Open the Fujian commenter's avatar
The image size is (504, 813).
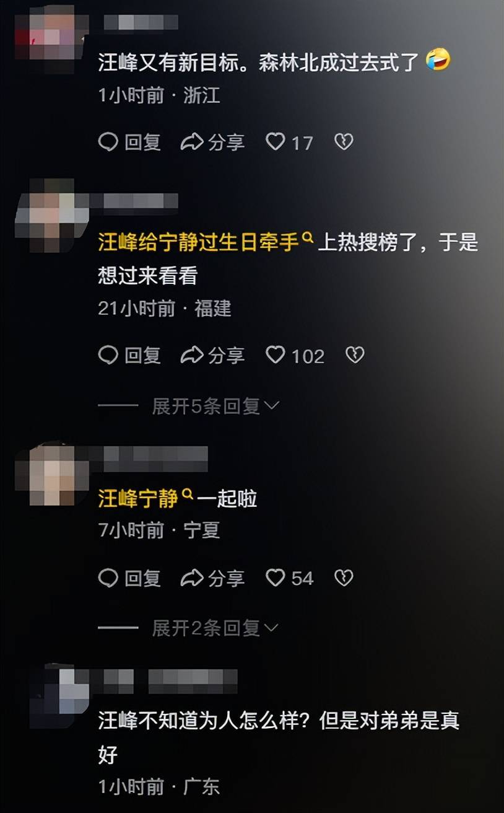pyautogui.click(x=52, y=214)
